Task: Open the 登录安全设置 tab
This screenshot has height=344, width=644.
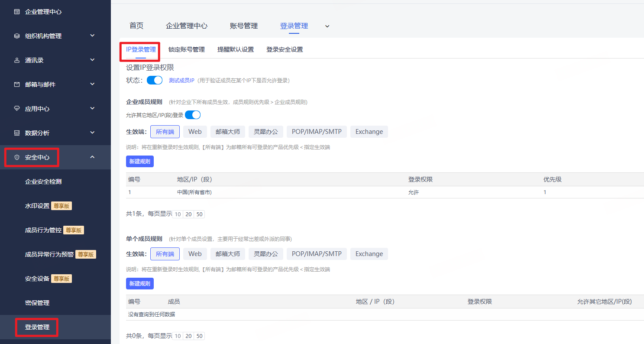Action: tap(285, 49)
